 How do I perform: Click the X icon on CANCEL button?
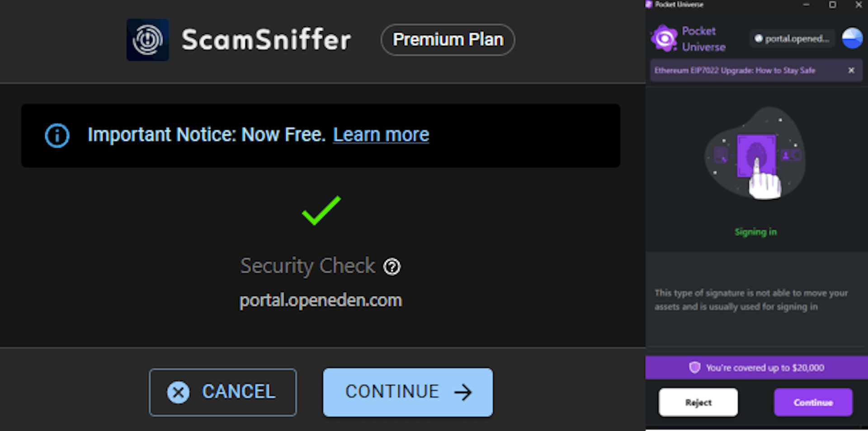(x=179, y=392)
